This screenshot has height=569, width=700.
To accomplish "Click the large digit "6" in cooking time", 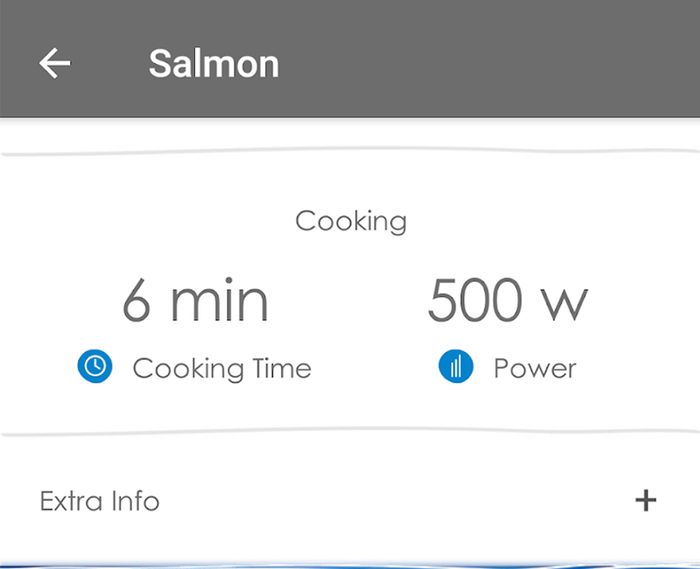I will [x=137, y=300].
